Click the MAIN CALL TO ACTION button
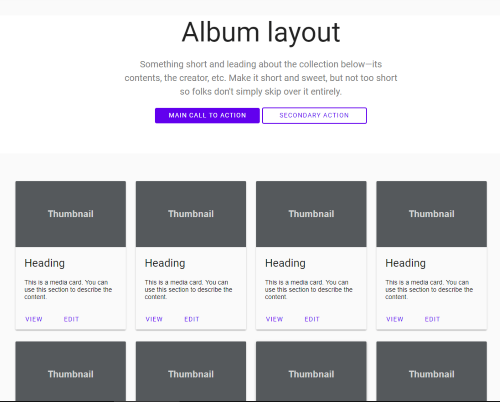The height and width of the screenshot is (402, 500). pos(207,115)
